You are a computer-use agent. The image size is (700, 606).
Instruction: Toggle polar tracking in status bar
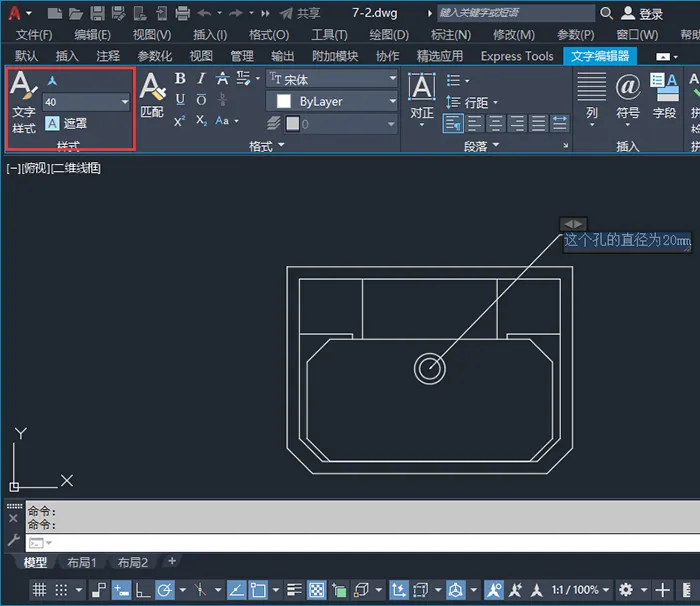click(x=164, y=590)
